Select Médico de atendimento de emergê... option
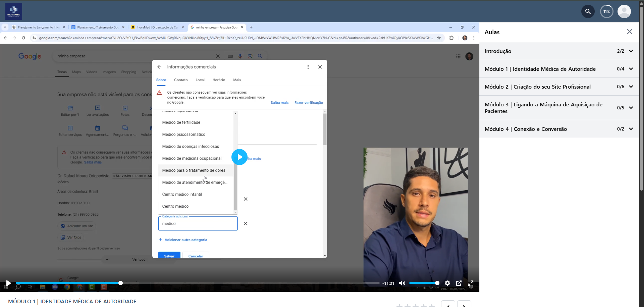Image resolution: width=644 pixels, height=307 pixels. (196, 183)
